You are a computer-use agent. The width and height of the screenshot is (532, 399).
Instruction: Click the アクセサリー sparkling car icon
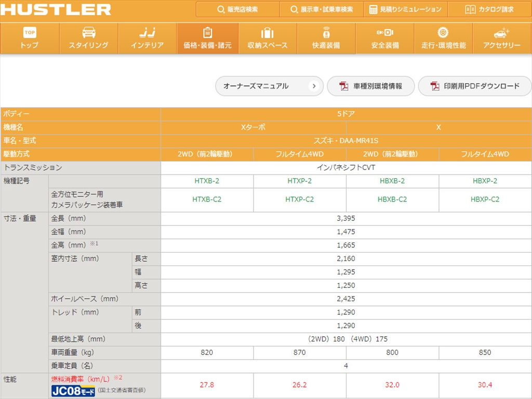click(x=501, y=33)
